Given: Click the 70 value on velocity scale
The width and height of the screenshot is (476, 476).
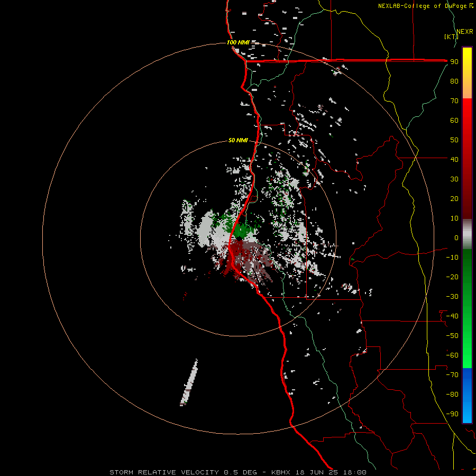Looking at the screenshot, I should pos(454,101).
